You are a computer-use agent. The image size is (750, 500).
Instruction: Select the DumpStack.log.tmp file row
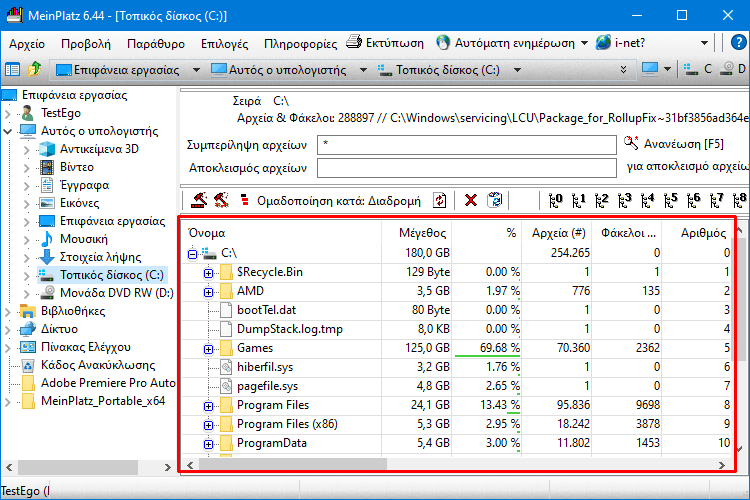pos(457,329)
